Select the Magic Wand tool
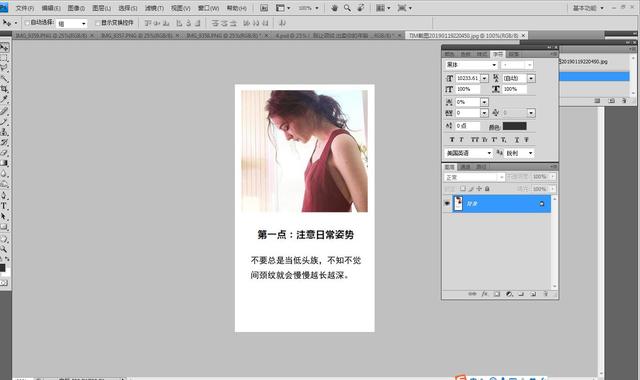The image size is (640, 380). (x=4, y=79)
